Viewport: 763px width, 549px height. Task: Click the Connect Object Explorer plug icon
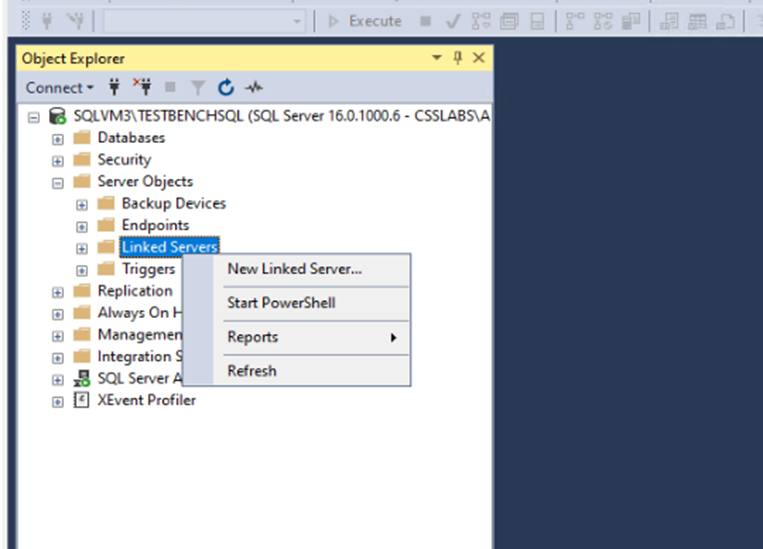pos(114,87)
